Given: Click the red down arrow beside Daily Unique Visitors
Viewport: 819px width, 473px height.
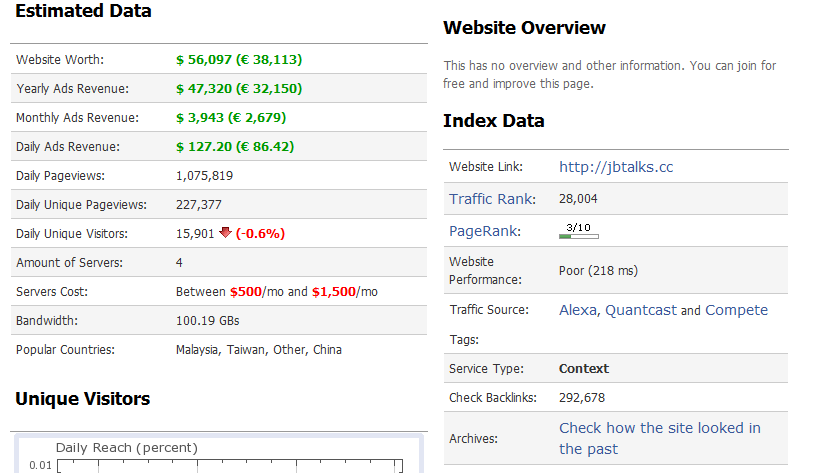Looking at the screenshot, I should point(225,233).
